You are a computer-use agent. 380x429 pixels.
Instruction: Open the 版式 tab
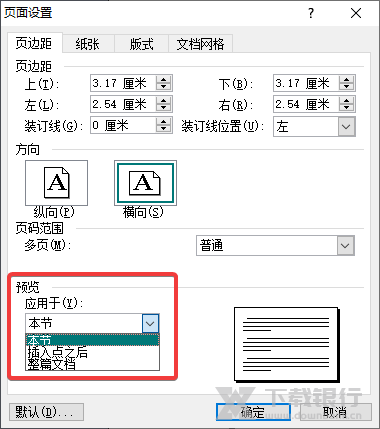click(x=142, y=44)
